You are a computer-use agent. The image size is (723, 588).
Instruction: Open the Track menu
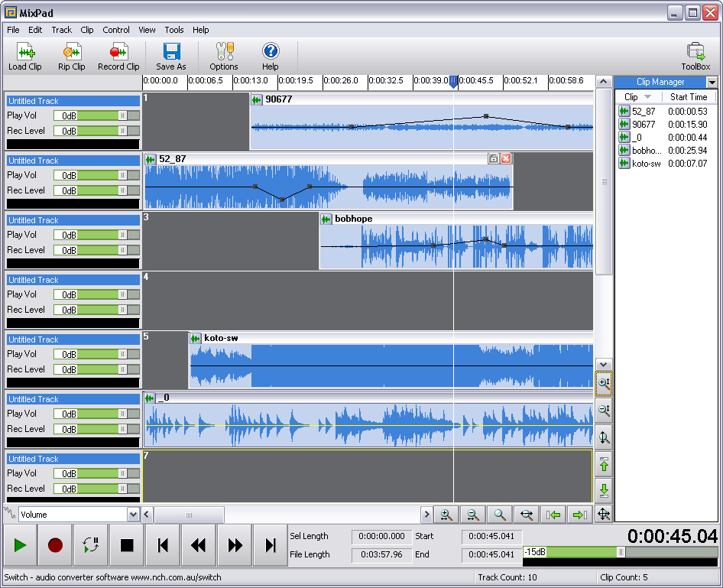coord(61,30)
